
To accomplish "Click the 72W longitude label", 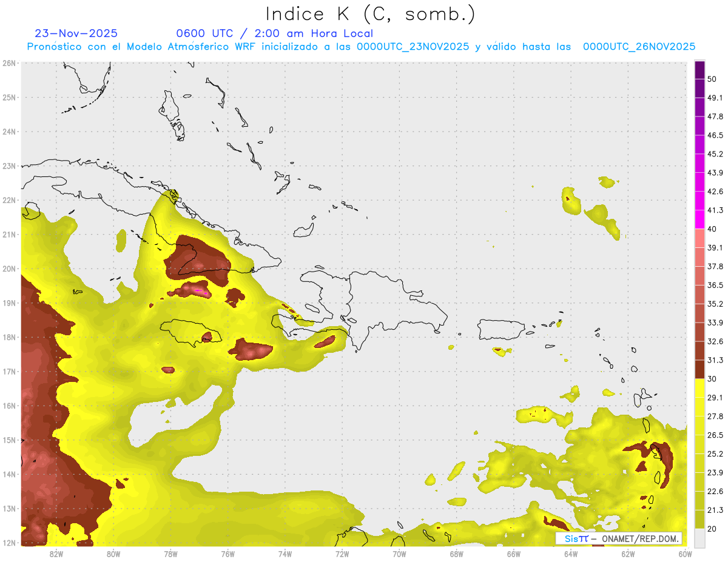I will coord(342,554).
